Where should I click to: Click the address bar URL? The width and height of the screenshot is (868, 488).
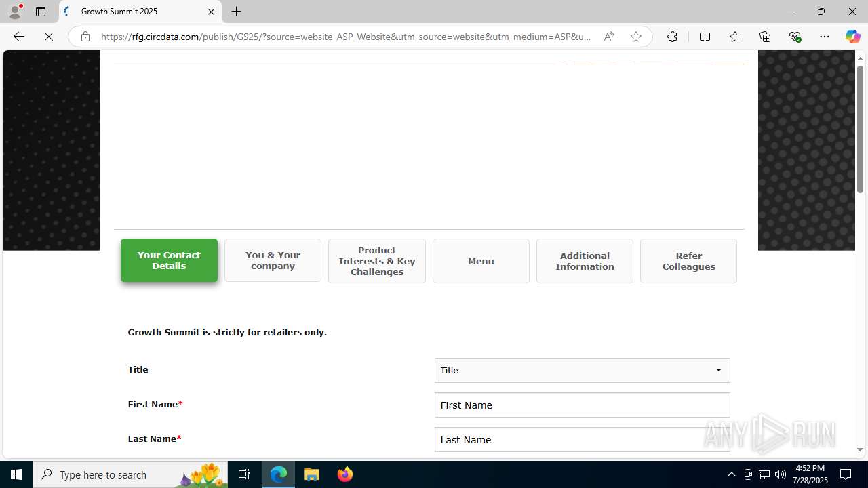[x=346, y=37]
